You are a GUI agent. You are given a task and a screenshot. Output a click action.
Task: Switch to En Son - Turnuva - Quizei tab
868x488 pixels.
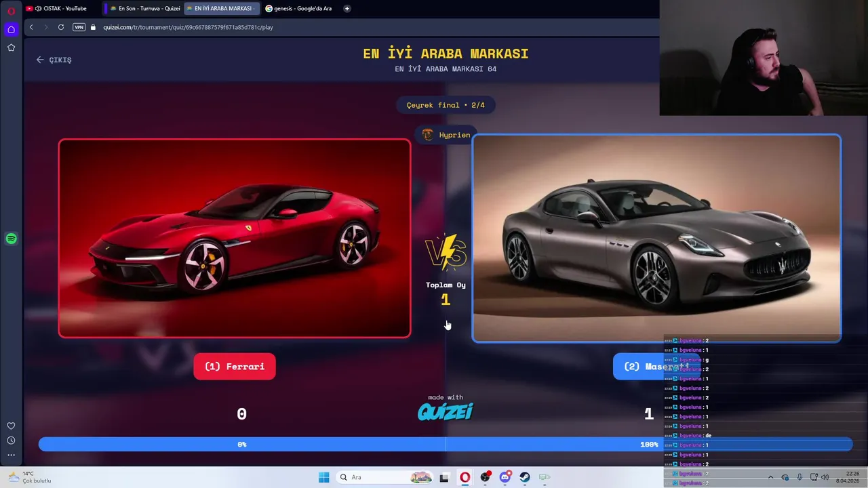144,8
